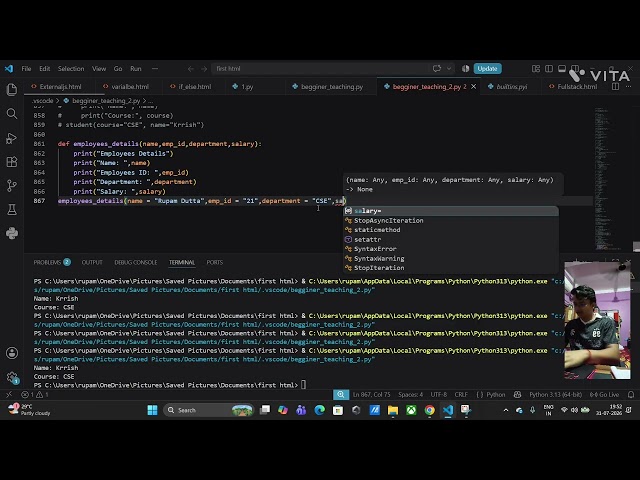Click the Update button
640x480 pixels.
coord(487,69)
